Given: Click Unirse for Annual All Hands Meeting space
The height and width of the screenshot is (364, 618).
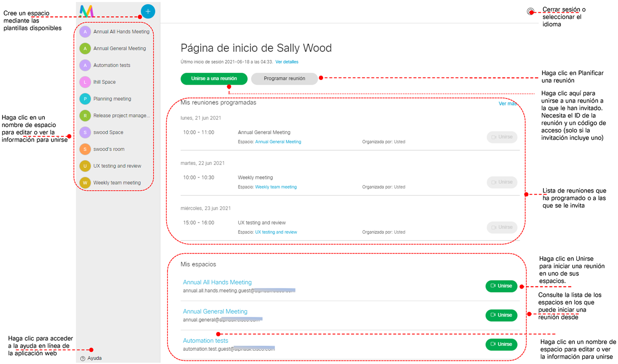Looking at the screenshot, I should [501, 286].
